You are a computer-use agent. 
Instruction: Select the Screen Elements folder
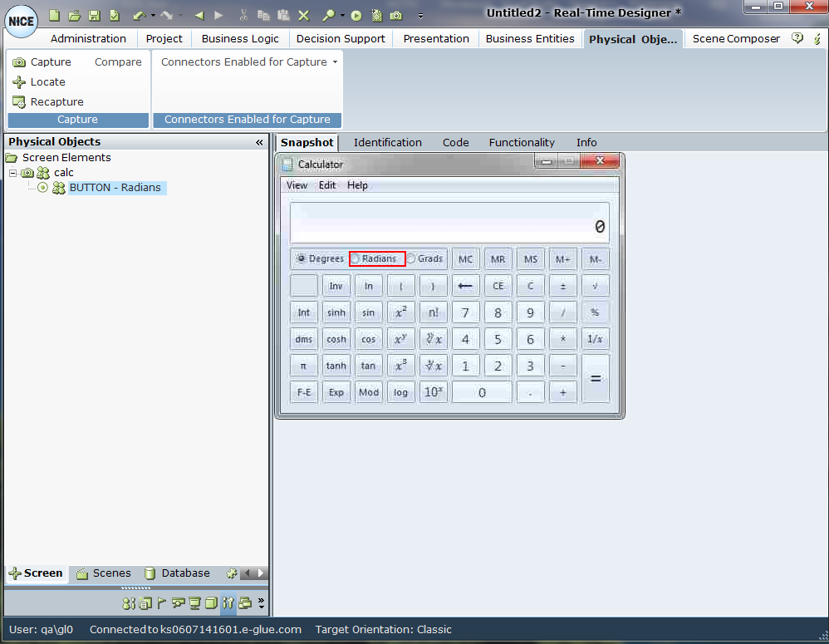tap(66, 157)
